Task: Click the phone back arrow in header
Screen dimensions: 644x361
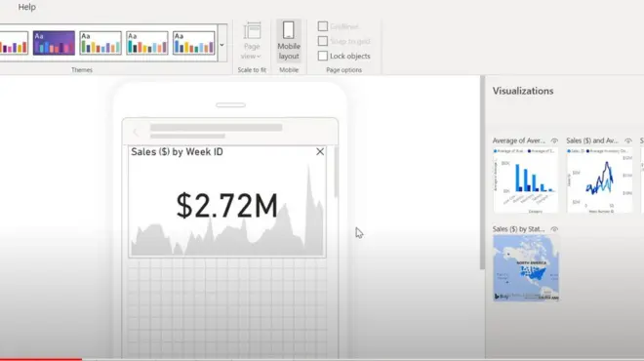Action: point(136,132)
